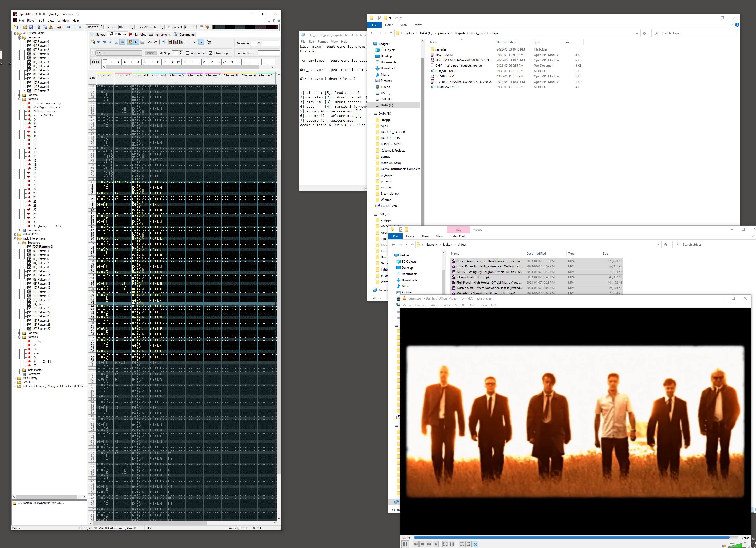Expand the MIDI Library tree node

coord(15,378)
